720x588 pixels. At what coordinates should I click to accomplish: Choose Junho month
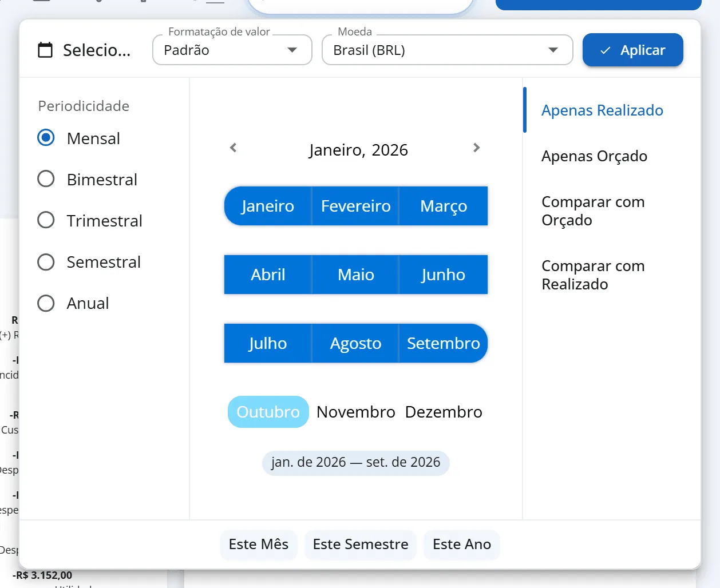(444, 275)
